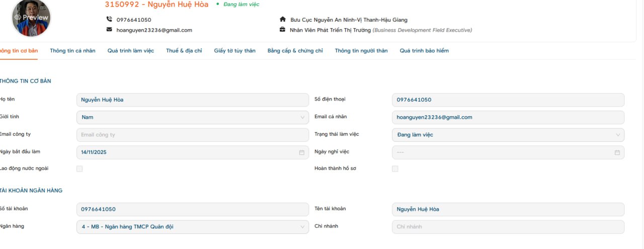Click header name 3150992 - Nguyễn Huệ Hòa
The image size is (644, 249).
(x=156, y=5)
